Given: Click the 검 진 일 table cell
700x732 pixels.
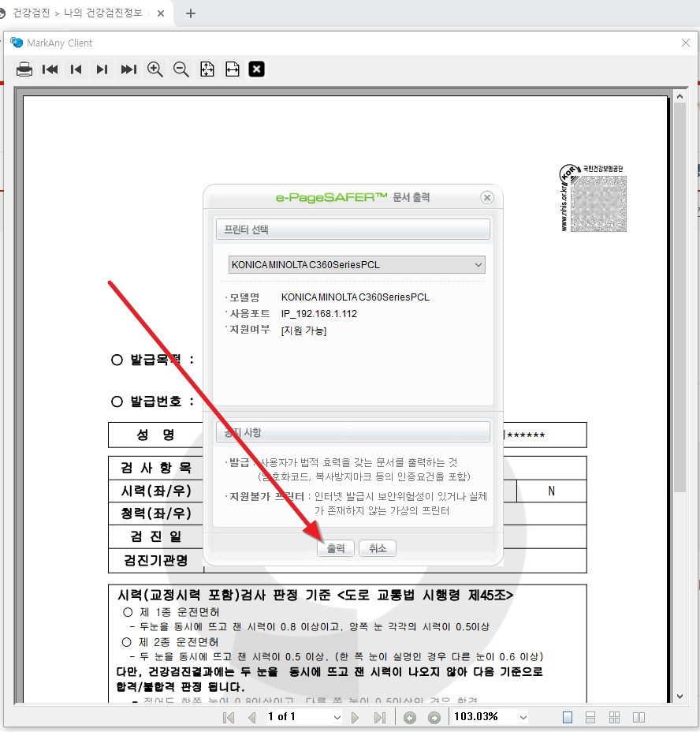Looking at the screenshot, I should tap(156, 536).
